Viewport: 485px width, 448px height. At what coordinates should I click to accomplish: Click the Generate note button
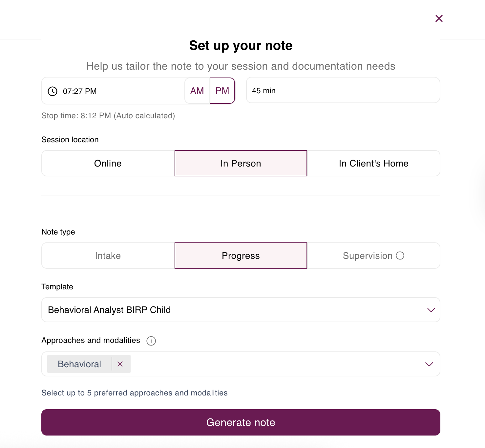tap(241, 422)
